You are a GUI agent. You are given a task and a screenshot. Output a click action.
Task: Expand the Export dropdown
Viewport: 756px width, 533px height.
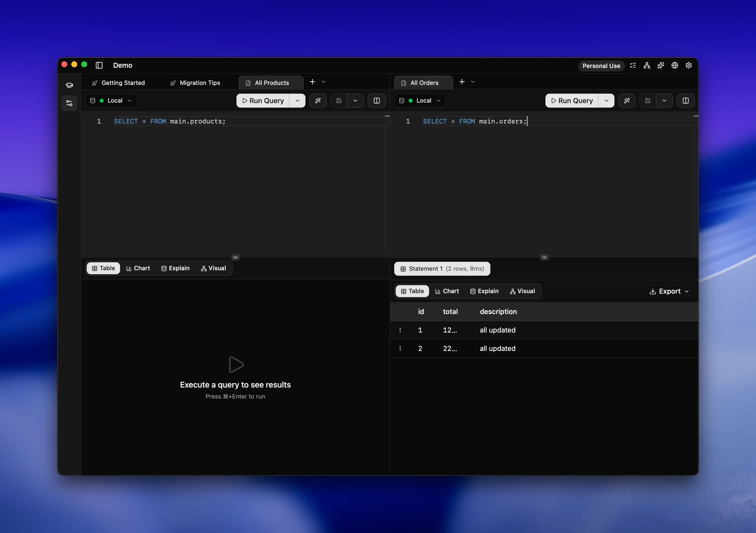pyautogui.click(x=669, y=291)
